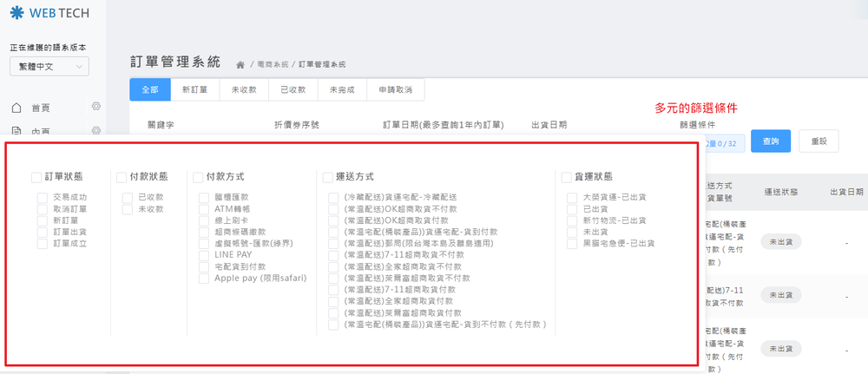Tick the 新竹物流-已出貨 checkbox
868x374 pixels.
pyautogui.click(x=572, y=220)
